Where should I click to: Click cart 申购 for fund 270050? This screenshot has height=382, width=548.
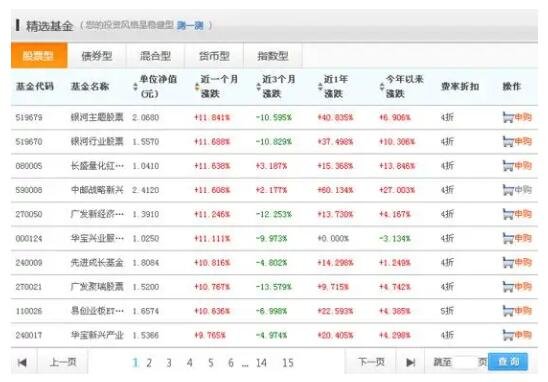click(517, 214)
